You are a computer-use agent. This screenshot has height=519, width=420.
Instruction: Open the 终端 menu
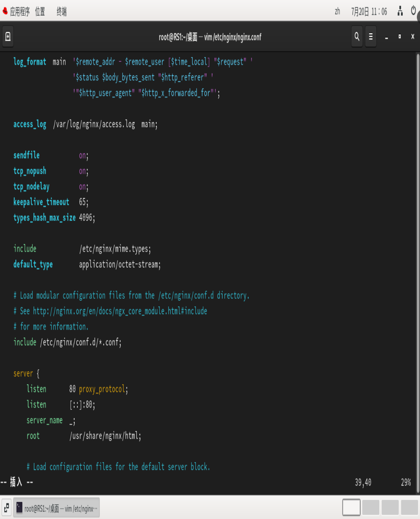pyautogui.click(x=62, y=11)
